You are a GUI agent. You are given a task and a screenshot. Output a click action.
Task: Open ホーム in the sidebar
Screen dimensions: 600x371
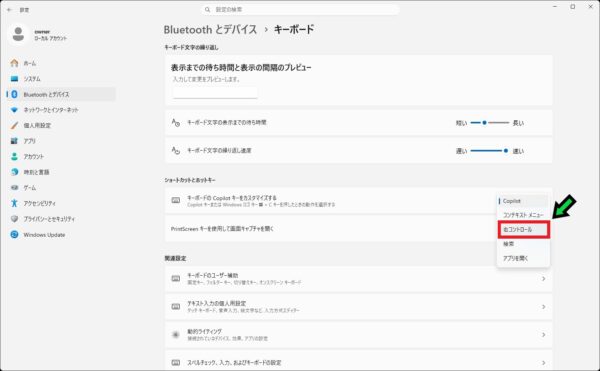[61, 63]
